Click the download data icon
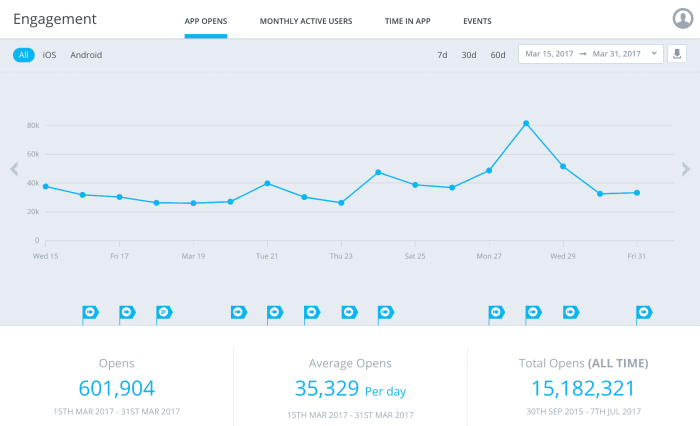700x426 pixels. (x=677, y=54)
